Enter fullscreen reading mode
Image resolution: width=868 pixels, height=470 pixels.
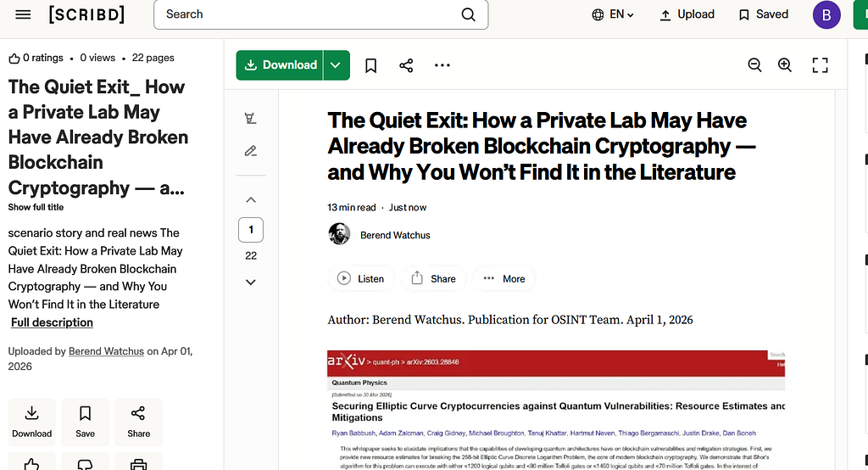click(x=820, y=64)
